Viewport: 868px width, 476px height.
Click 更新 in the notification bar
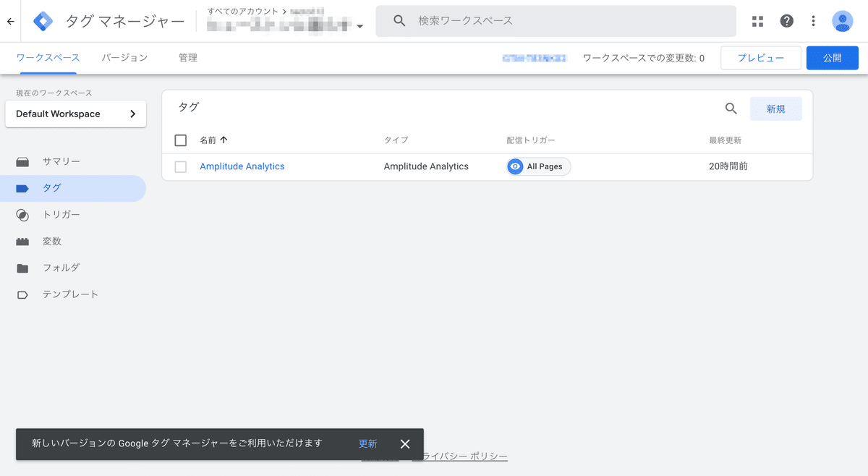click(368, 444)
